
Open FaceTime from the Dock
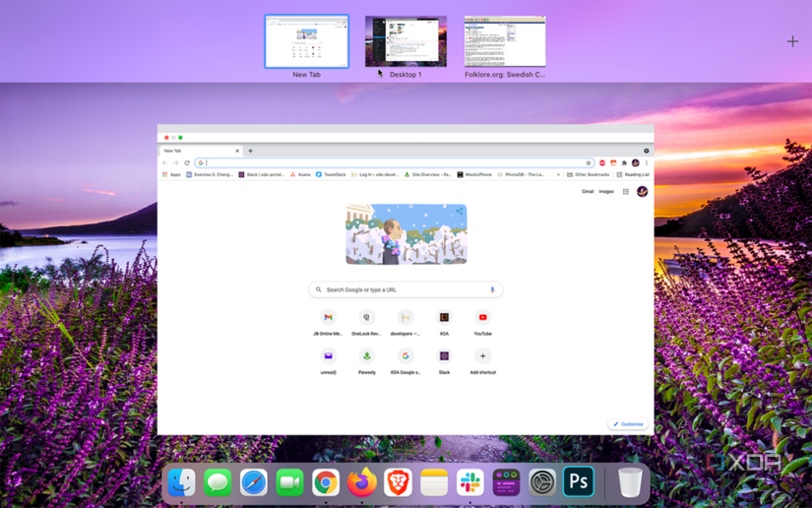[289, 482]
